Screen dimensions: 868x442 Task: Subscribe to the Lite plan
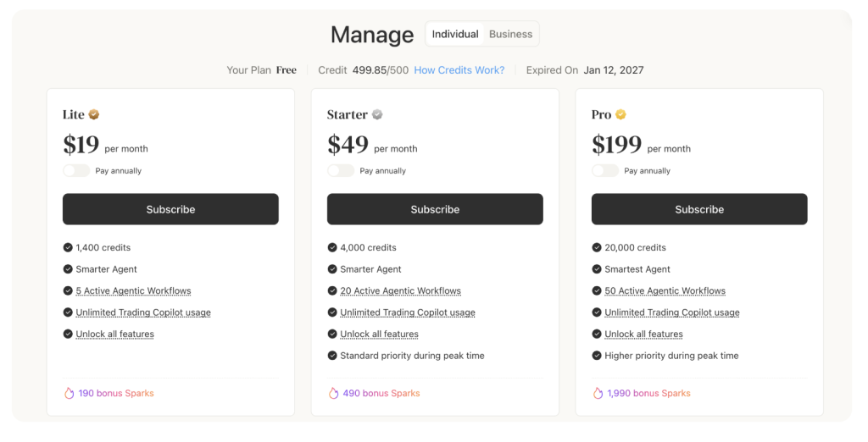tap(170, 209)
